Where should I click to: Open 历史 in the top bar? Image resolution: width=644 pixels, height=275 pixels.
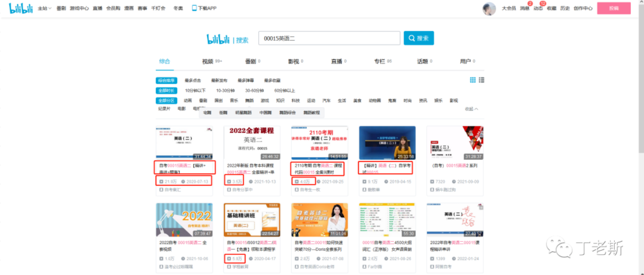pyautogui.click(x=565, y=9)
